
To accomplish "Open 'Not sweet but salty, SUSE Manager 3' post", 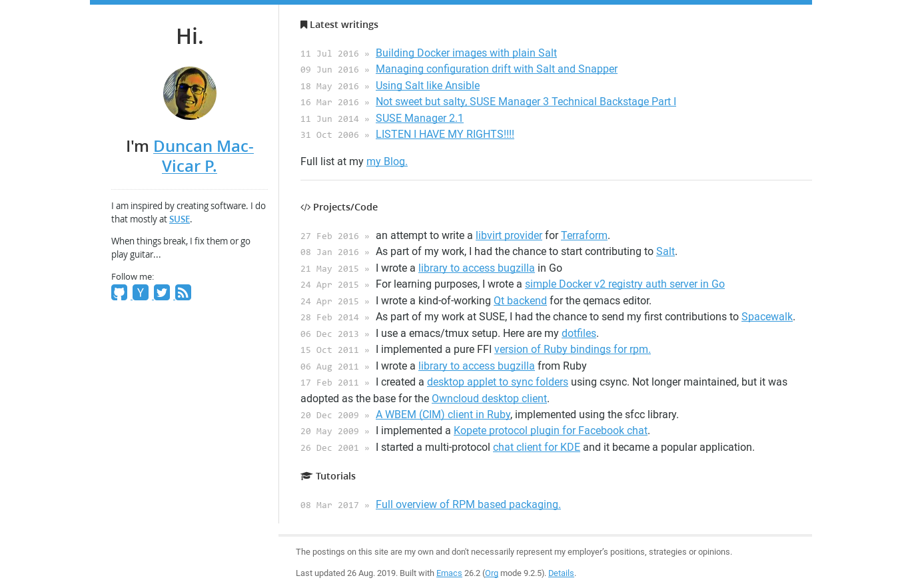I will (526, 102).
